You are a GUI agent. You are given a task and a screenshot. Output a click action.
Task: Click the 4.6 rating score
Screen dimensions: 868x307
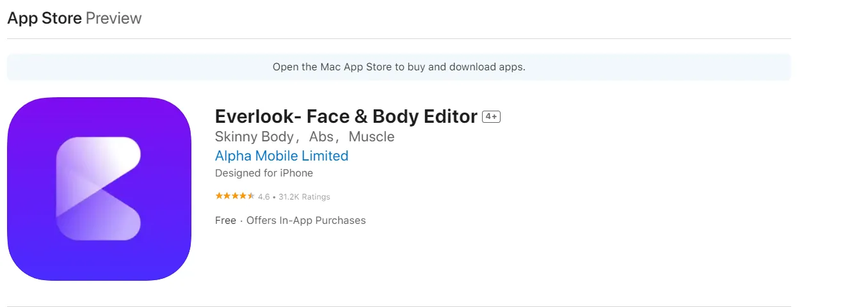click(x=264, y=197)
